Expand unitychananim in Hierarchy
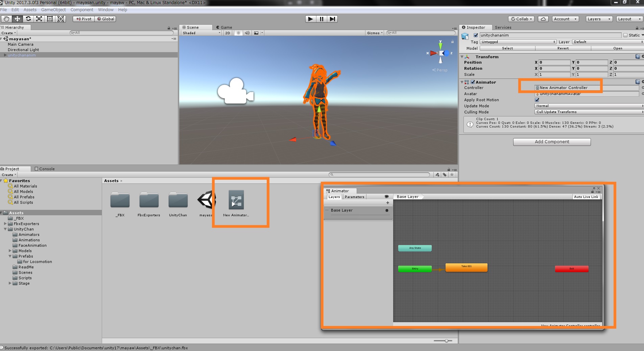This screenshot has width=644, height=351. 5,55
